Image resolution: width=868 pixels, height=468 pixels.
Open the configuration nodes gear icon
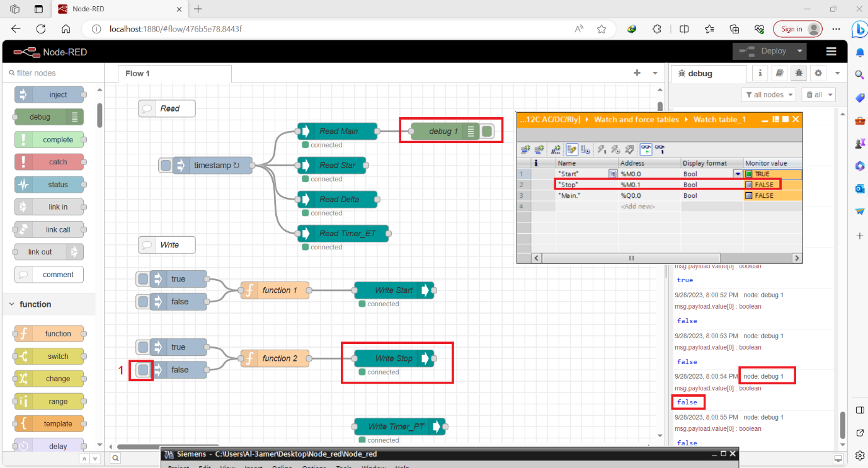[818, 73]
